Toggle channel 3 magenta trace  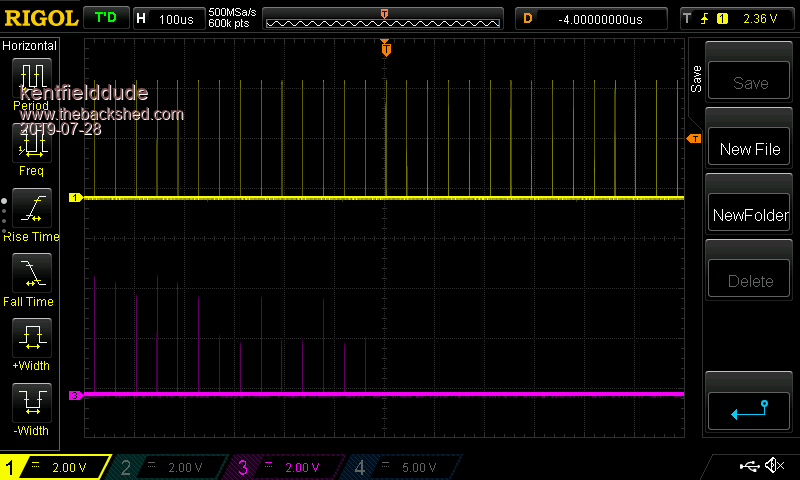tap(286, 467)
